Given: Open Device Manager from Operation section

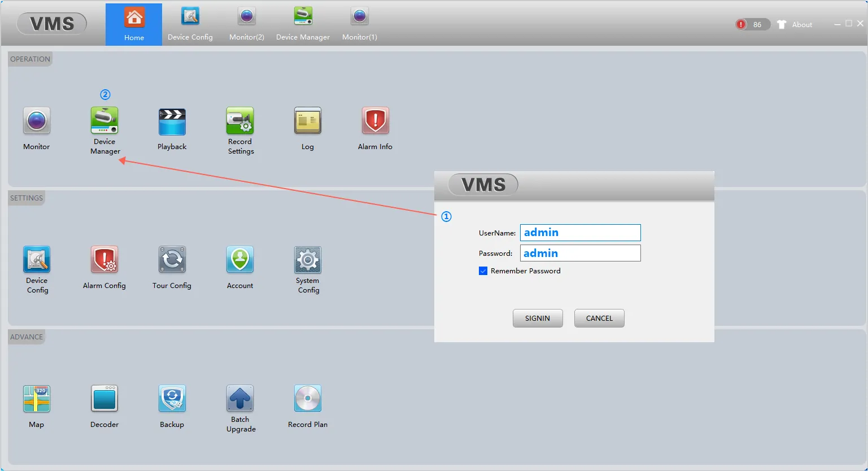Looking at the screenshot, I should tap(104, 121).
